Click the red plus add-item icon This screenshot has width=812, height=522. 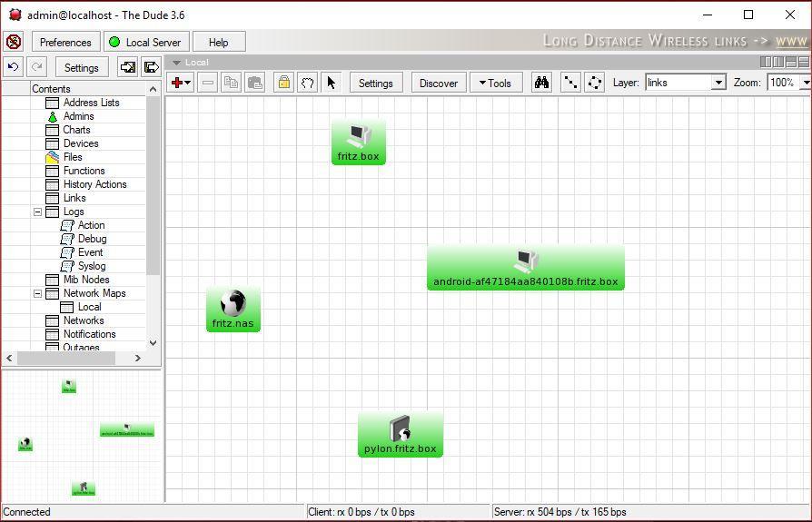180,83
